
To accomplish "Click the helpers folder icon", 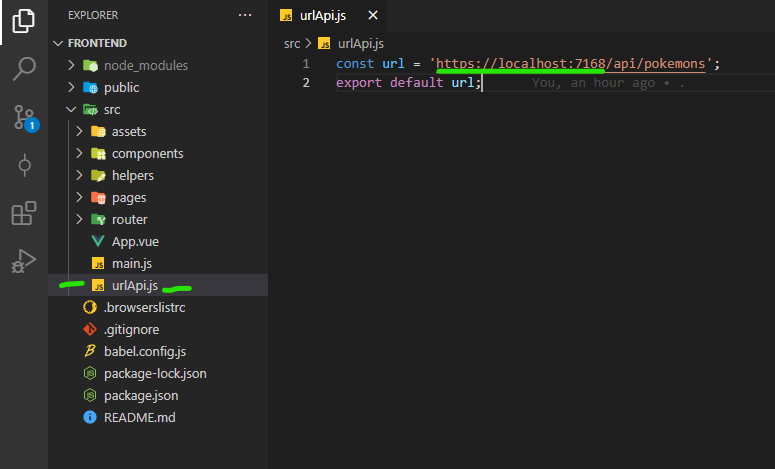I will point(98,175).
